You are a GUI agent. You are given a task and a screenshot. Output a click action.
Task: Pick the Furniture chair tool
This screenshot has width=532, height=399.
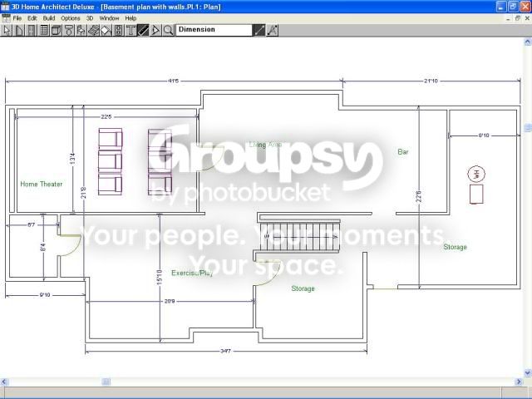coord(81,31)
